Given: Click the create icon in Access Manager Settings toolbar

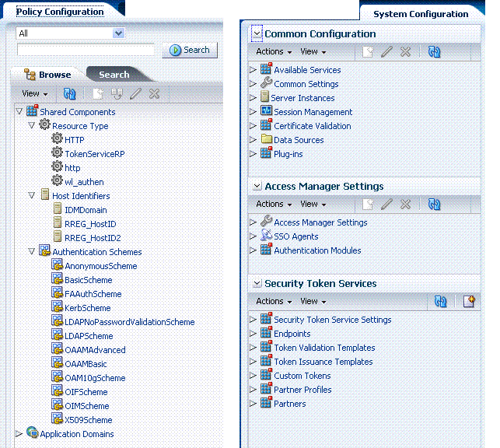Looking at the screenshot, I should [x=368, y=204].
